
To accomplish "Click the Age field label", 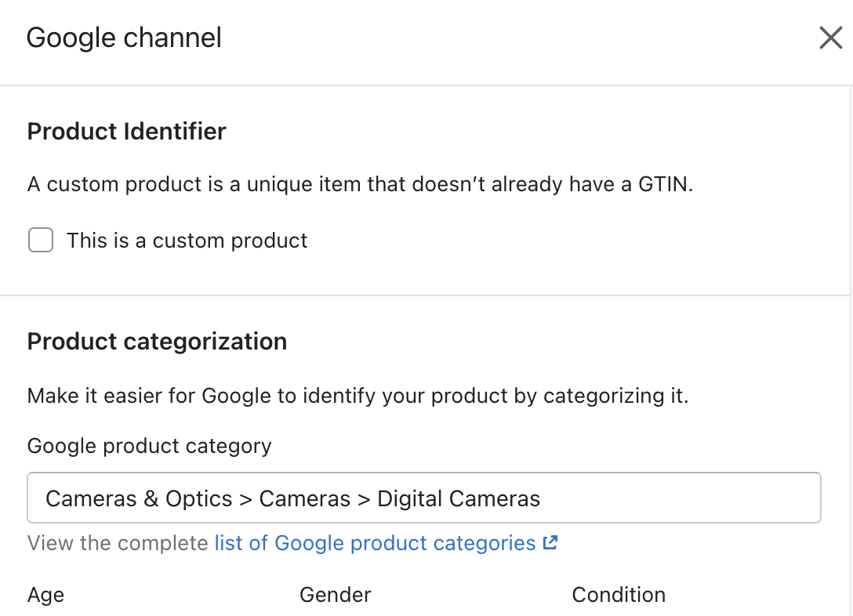I will 45,595.
